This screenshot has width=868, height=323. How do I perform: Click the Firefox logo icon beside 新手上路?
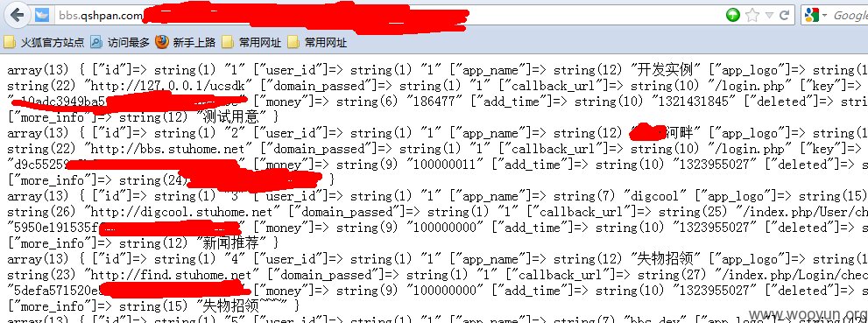pos(162,43)
